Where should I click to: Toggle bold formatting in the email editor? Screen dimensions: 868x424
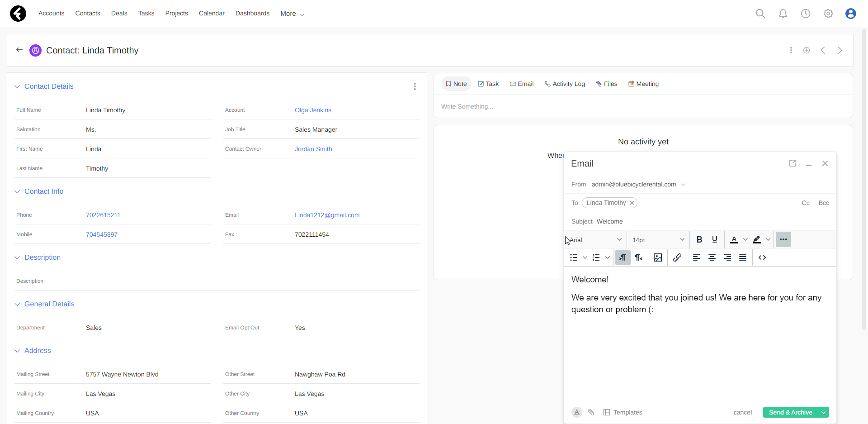[x=699, y=239]
